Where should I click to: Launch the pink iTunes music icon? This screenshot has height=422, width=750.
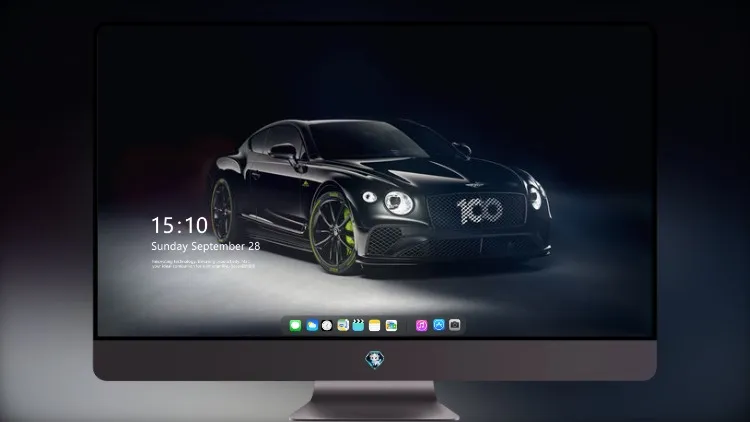click(x=421, y=325)
